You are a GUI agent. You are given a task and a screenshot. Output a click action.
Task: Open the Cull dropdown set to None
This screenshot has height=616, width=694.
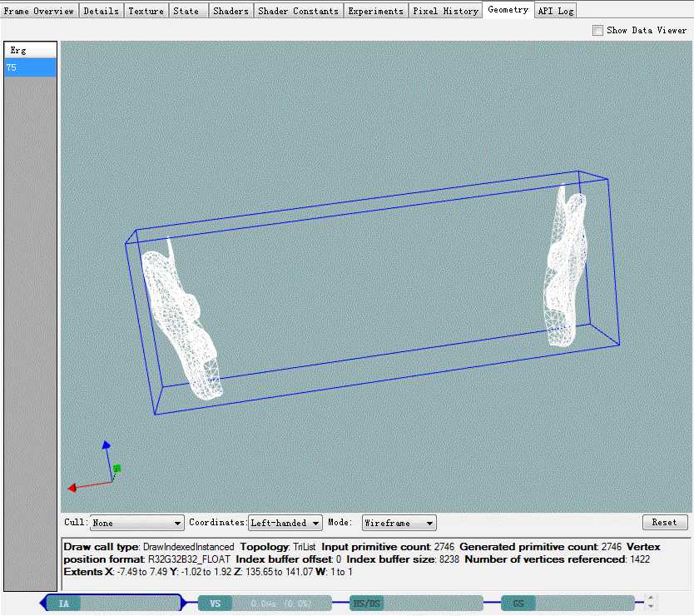click(137, 523)
